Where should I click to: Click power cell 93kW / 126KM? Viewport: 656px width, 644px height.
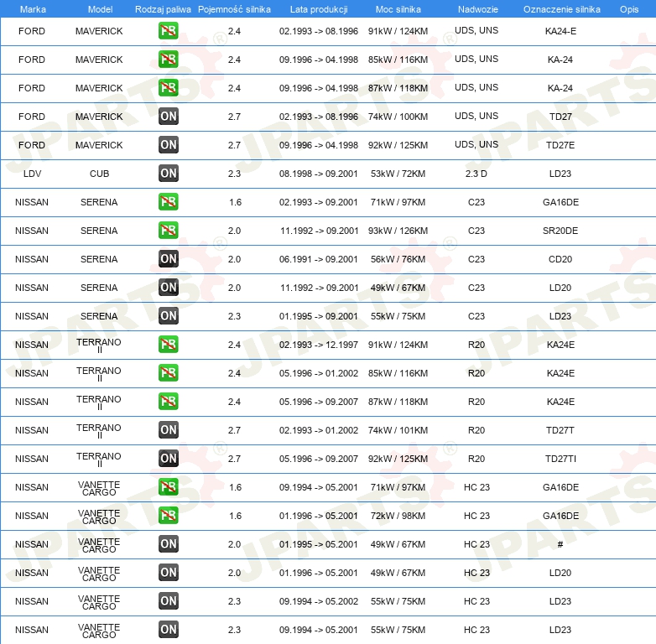click(x=398, y=231)
